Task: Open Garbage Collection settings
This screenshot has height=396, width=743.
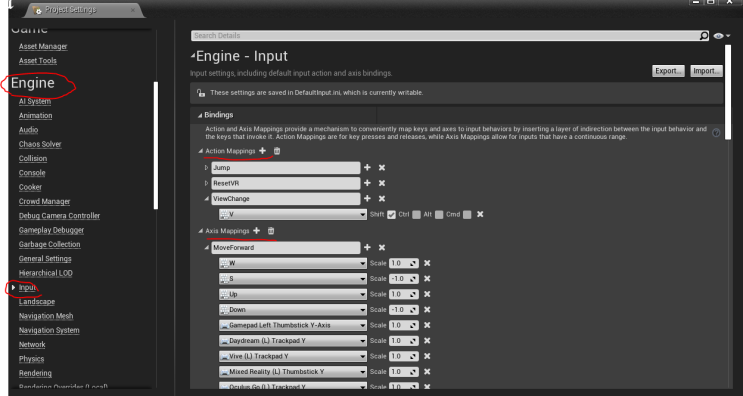Action: click(x=49, y=244)
